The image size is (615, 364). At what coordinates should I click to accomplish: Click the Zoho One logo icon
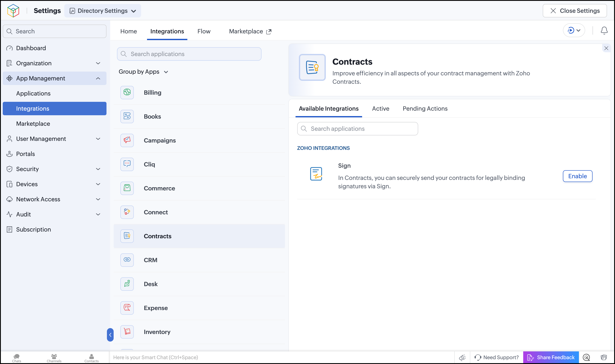point(13,10)
